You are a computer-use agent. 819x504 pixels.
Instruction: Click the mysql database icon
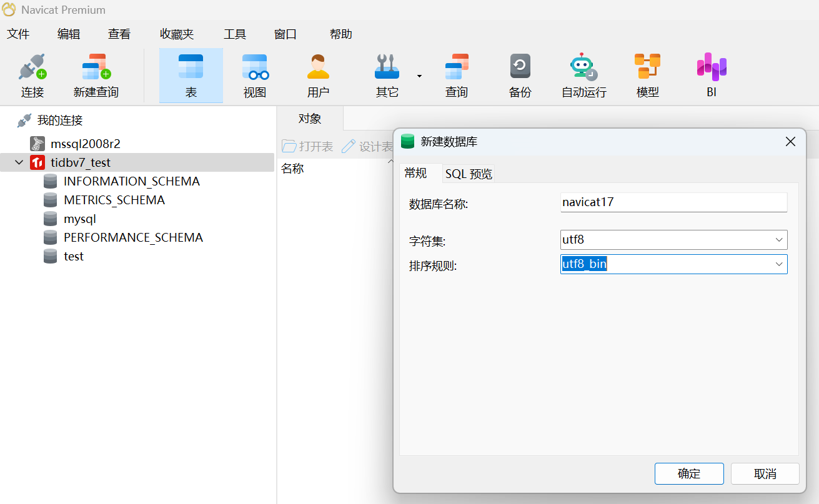(51, 219)
